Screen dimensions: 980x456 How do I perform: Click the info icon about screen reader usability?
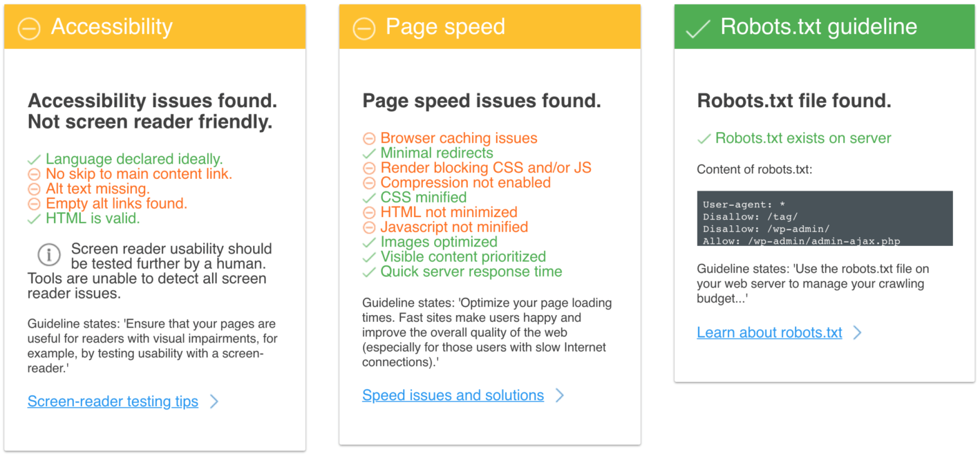(x=48, y=255)
